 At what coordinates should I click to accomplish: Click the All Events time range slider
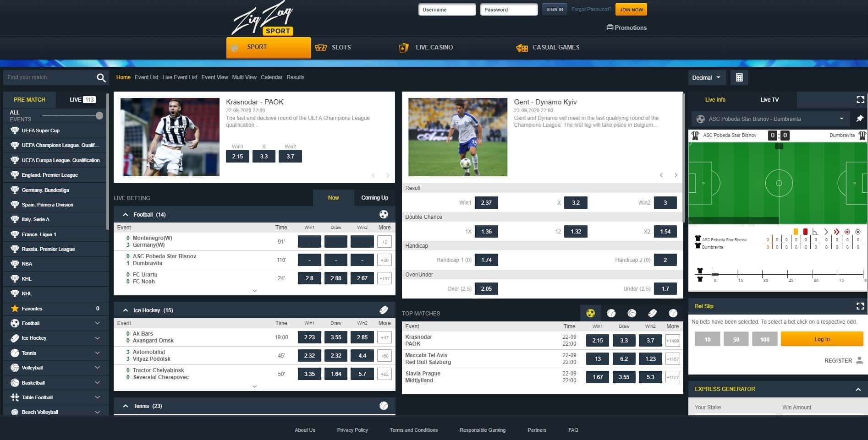[x=72, y=115]
